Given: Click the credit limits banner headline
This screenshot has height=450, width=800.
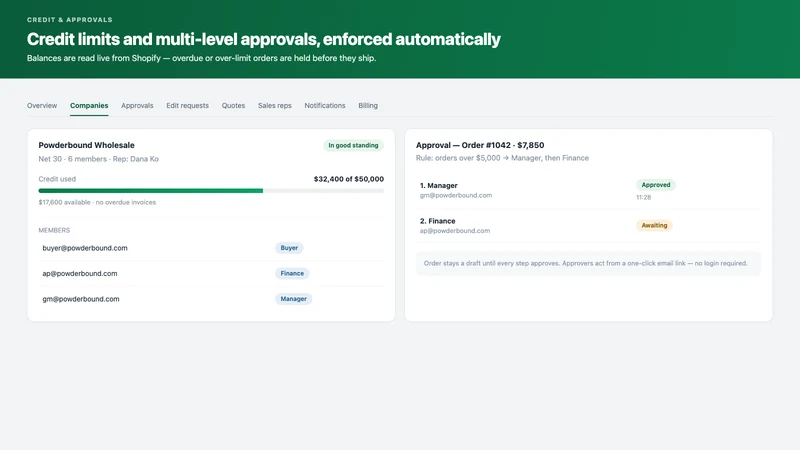Looking at the screenshot, I should tap(264, 39).
